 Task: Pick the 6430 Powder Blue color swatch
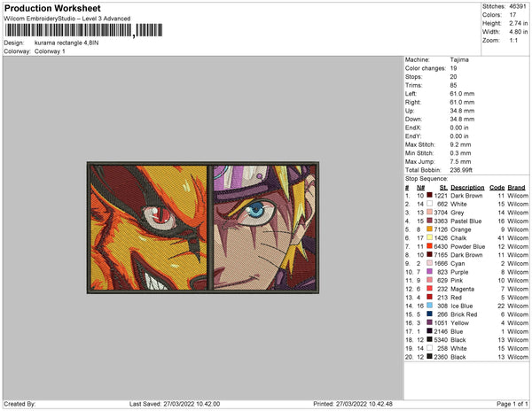(x=429, y=246)
